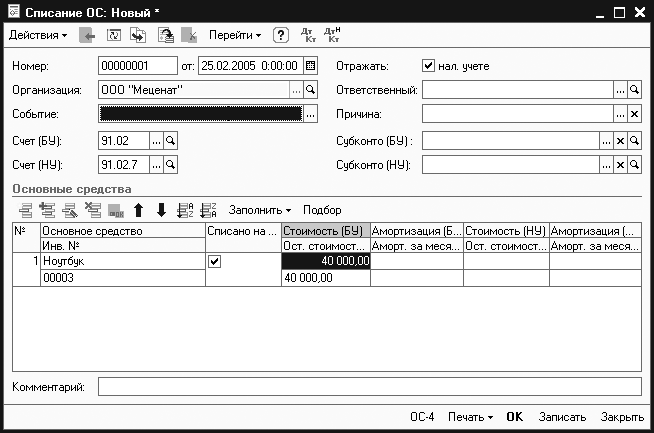Click the Счет (БУ) field 91.02
Screen dimensions: 654x433
click(x=124, y=141)
